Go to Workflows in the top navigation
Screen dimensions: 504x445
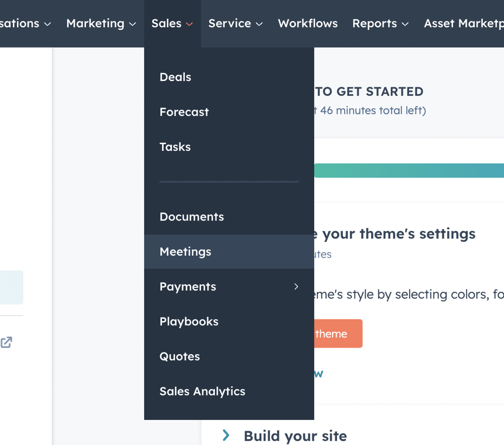tap(307, 23)
